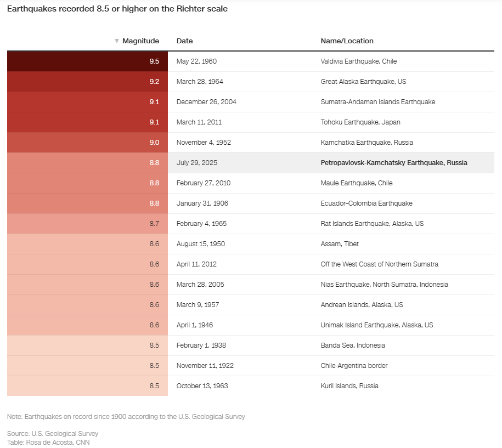Click the Nias Earthquake, North Sumatra entry

tap(384, 285)
